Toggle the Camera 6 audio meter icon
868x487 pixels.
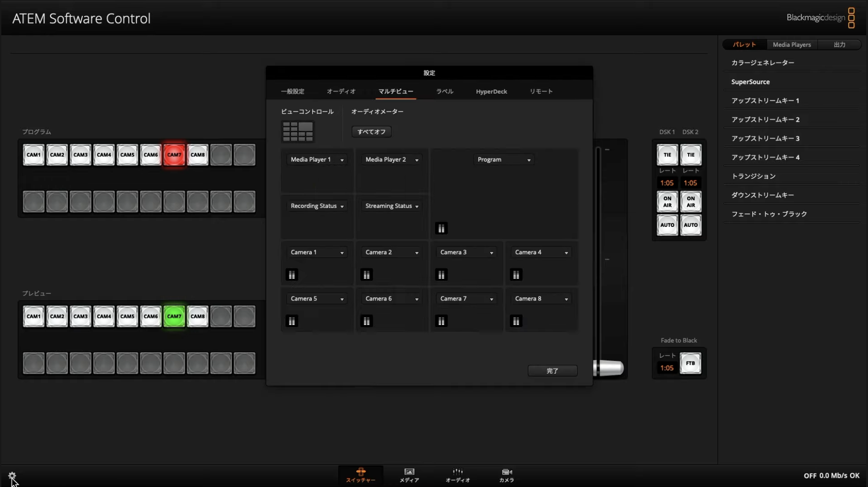tap(366, 321)
